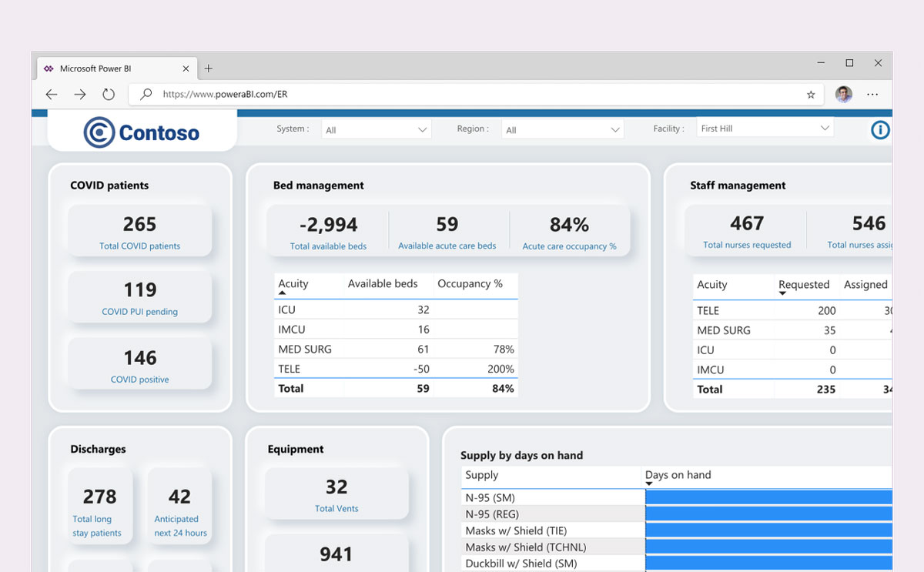
Task: Click the search magnifier in address bar
Action: tap(146, 95)
